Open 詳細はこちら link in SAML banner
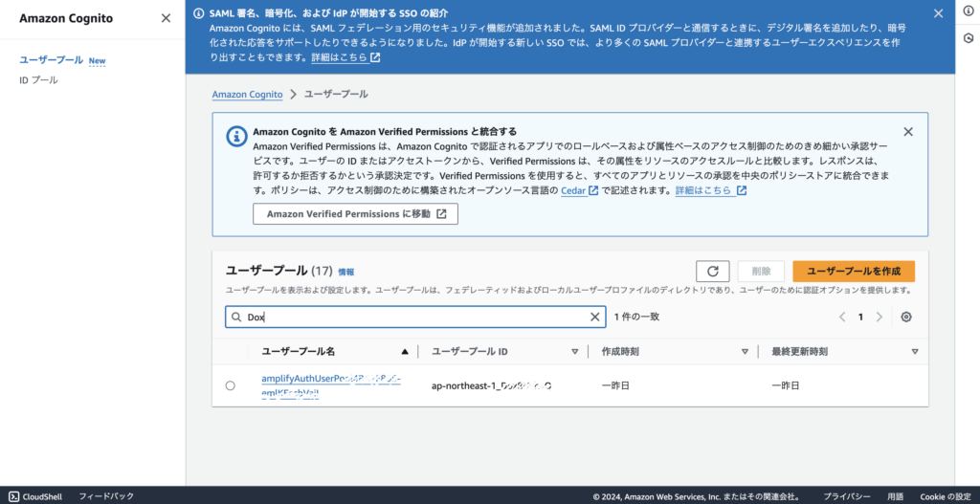 pyautogui.click(x=345, y=57)
